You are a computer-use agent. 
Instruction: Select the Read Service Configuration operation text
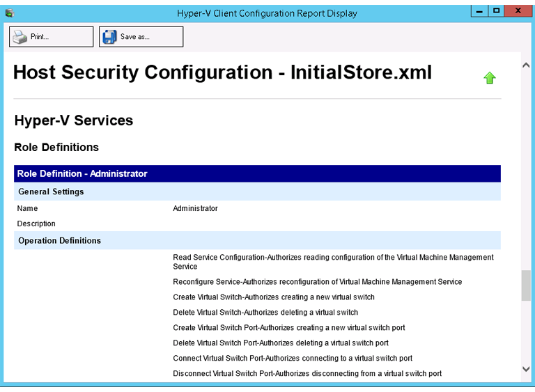tap(333, 261)
